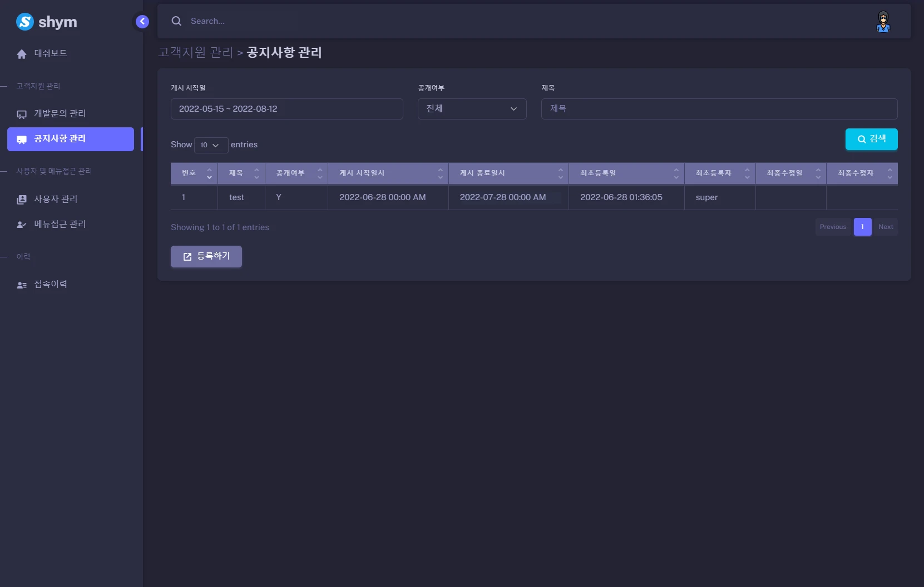924x587 pixels.
Task: Navigate via the 고객지원 관리 breadcrumb
Action: [195, 52]
